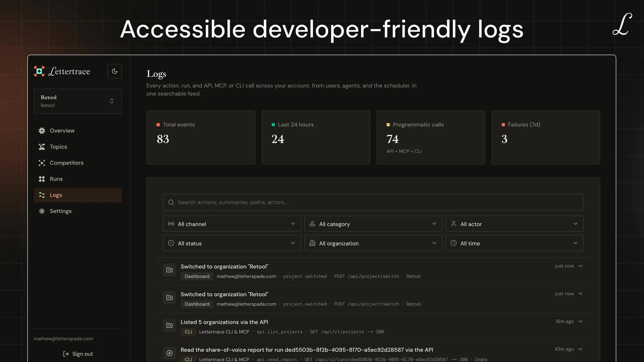Click the orange dot beside Total events
The width and height of the screenshot is (644, 362).
pyautogui.click(x=158, y=125)
